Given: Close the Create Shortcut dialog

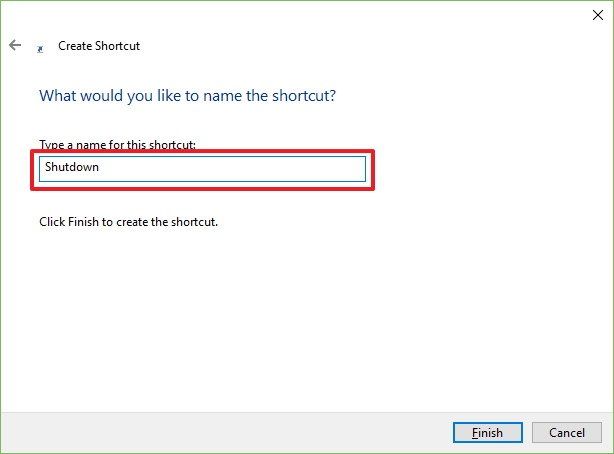Looking at the screenshot, I should coord(598,15).
